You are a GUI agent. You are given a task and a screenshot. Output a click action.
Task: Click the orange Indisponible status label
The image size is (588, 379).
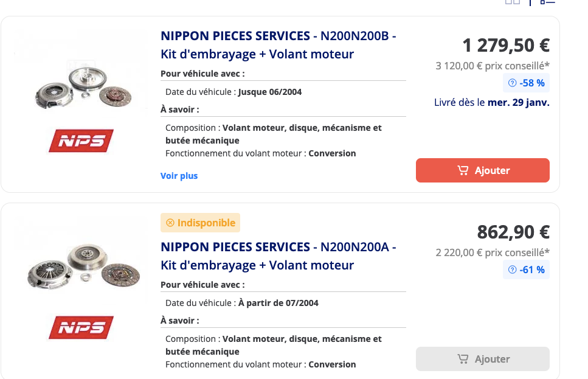pyautogui.click(x=200, y=223)
